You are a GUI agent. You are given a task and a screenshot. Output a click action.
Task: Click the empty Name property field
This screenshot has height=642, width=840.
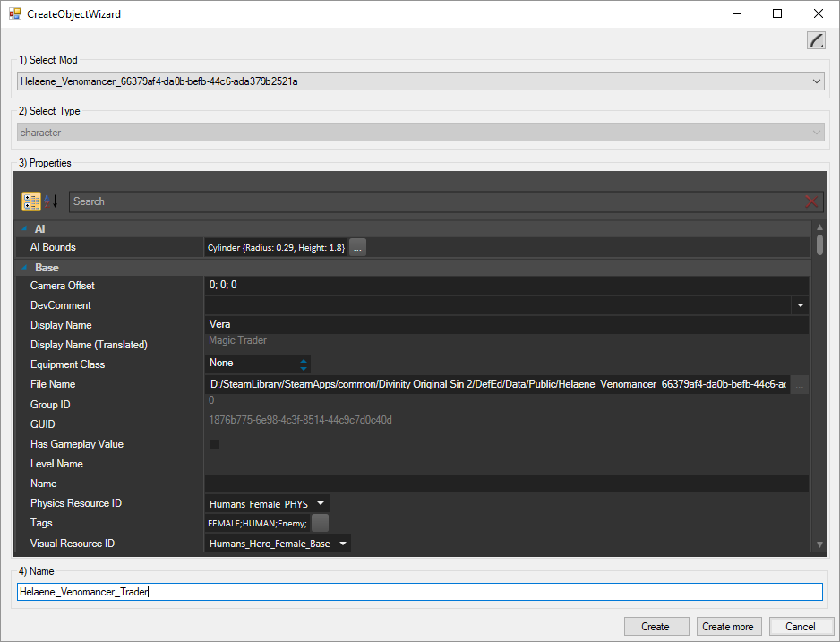click(506, 484)
